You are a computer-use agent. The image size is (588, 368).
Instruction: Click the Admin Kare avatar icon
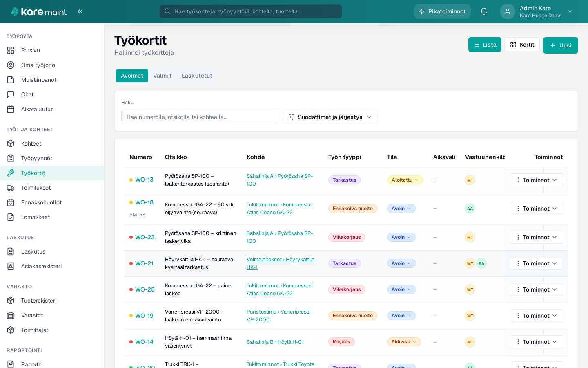coord(508,11)
